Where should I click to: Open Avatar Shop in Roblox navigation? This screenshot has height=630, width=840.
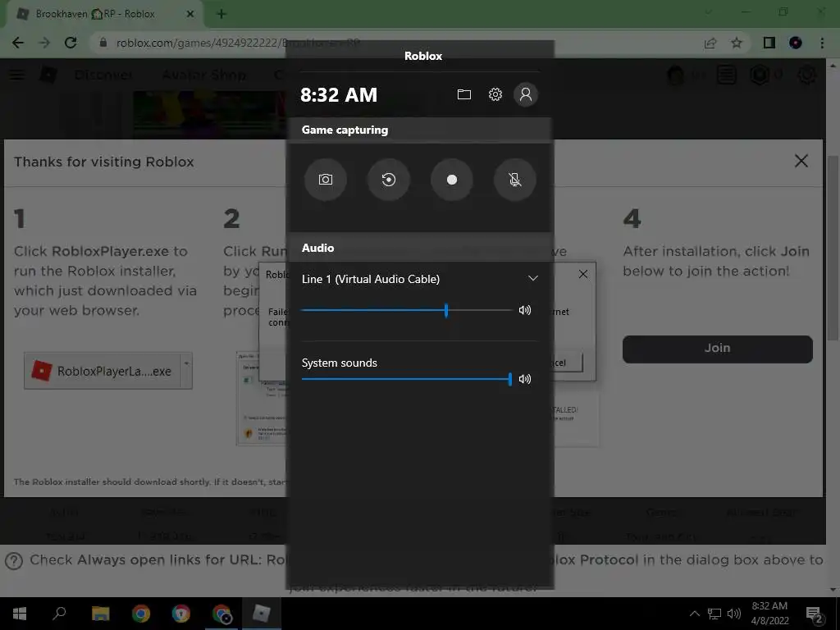204,75
